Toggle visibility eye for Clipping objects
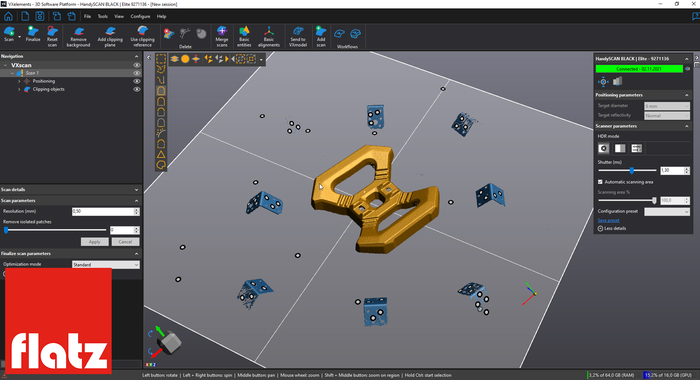Viewport: 700px width, 380px height. 137,89
